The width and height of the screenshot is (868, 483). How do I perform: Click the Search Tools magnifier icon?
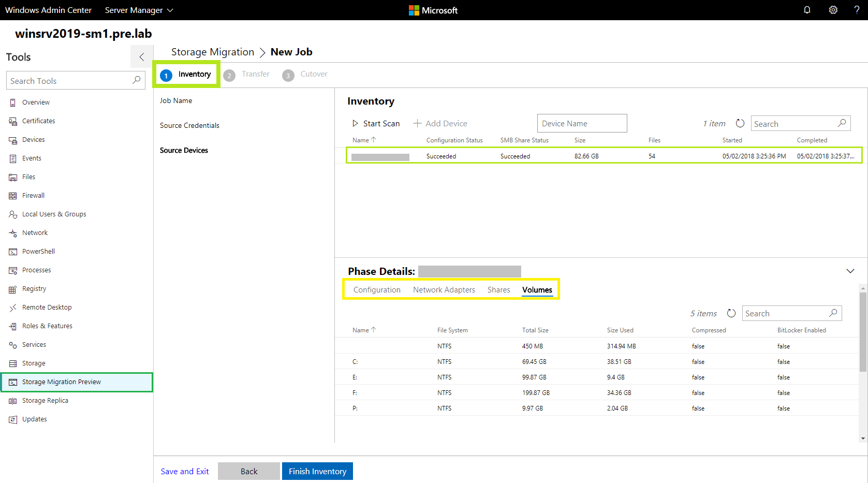tap(136, 80)
